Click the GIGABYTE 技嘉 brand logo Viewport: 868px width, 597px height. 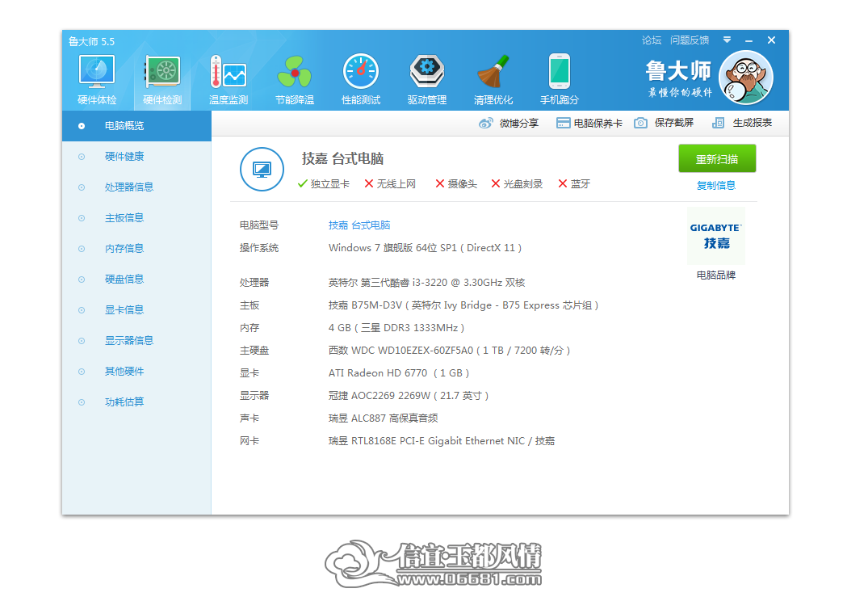[715, 236]
